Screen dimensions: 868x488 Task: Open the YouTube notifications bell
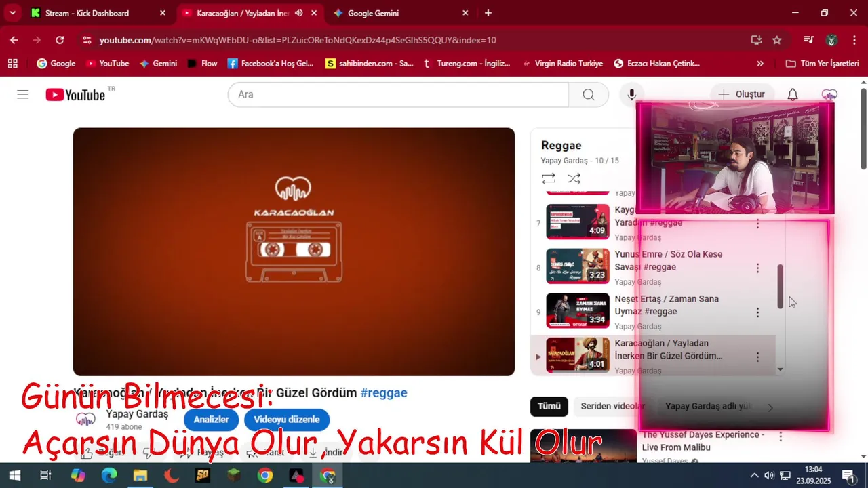792,94
